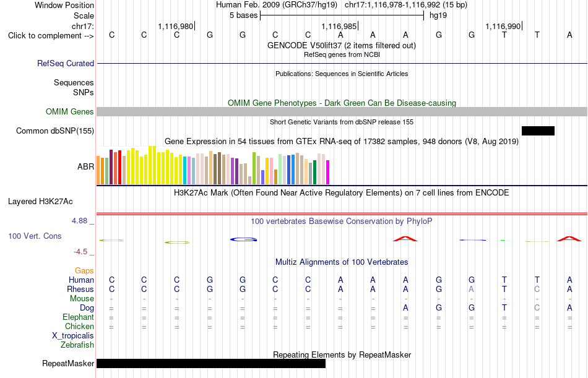This screenshot has width=588, height=378.
Task: Click the RefSeq Curated track label
Action: click(65, 63)
